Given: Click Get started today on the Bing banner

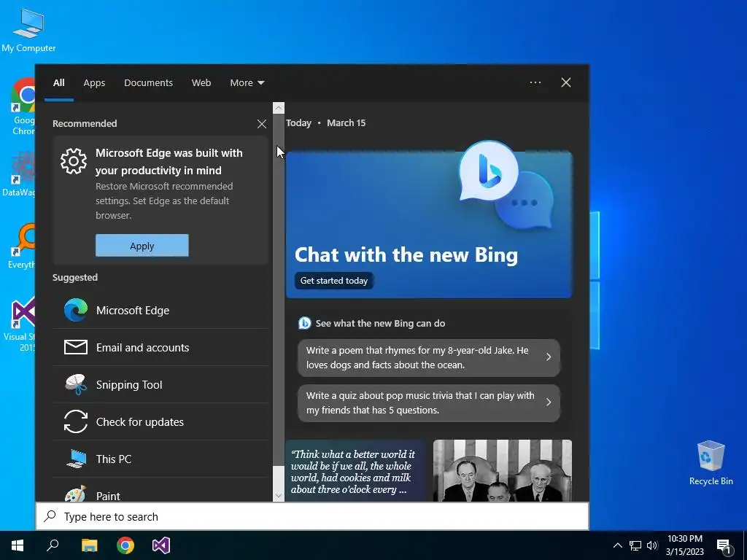Looking at the screenshot, I should coord(334,281).
